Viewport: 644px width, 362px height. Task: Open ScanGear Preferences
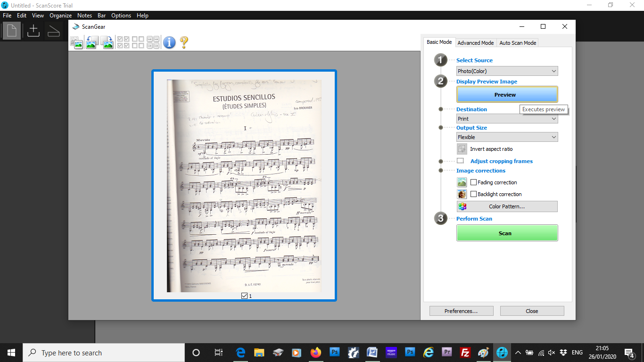[x=461, y=311]
